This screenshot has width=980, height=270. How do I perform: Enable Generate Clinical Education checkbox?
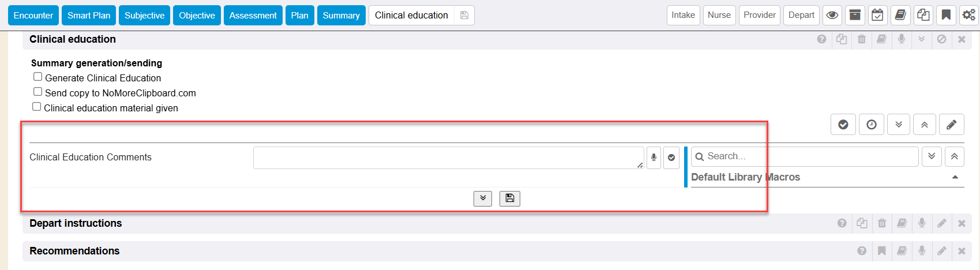[38, 77]
